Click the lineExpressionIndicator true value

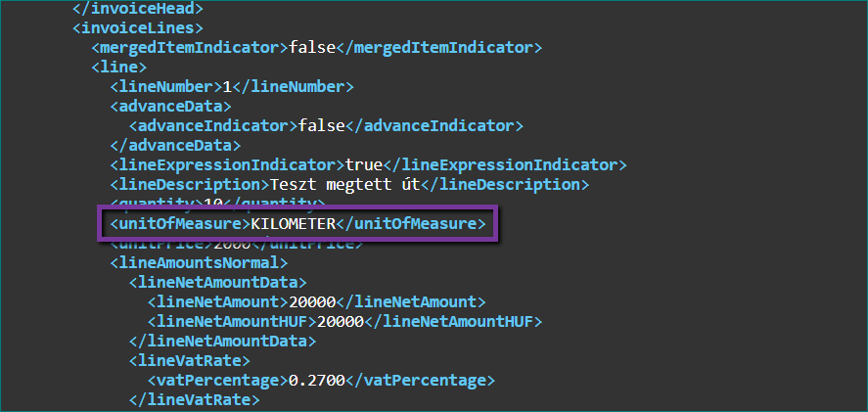364,165
